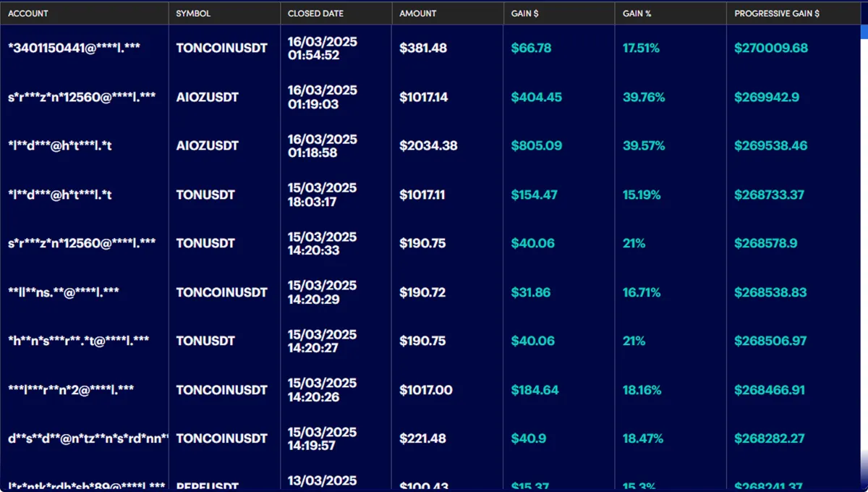Click progressive gain $268282.27
Image resolution: width=868 pixels, height=492 pixels.
pos(770,438)
